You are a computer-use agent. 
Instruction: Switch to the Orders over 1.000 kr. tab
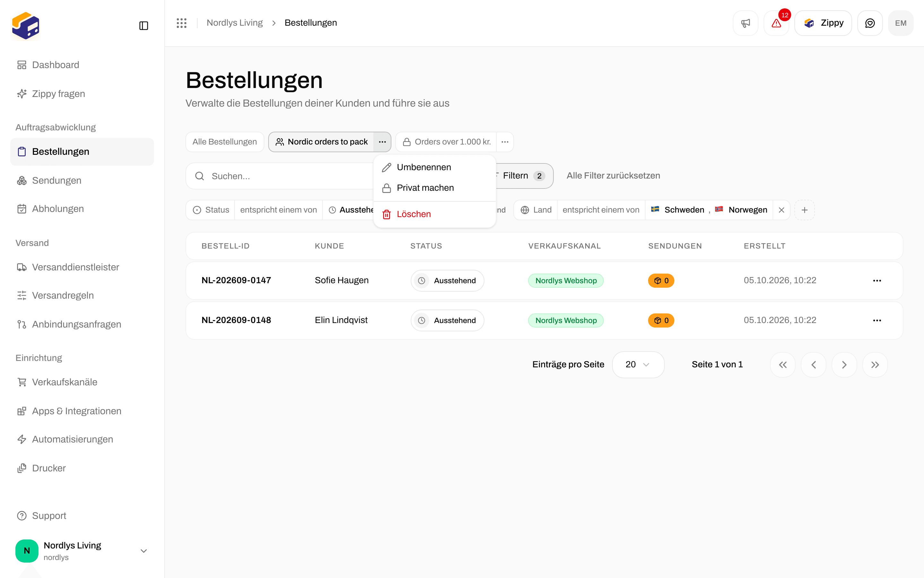446,142
